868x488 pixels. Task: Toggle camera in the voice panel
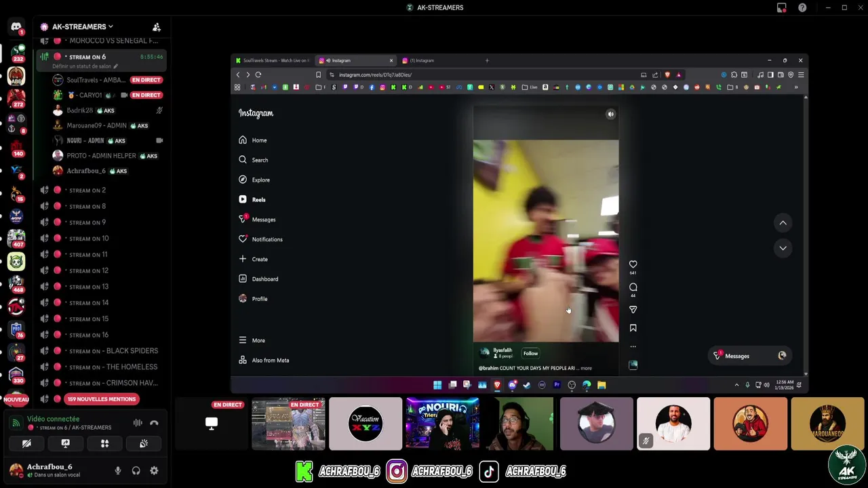click(26, 443)
